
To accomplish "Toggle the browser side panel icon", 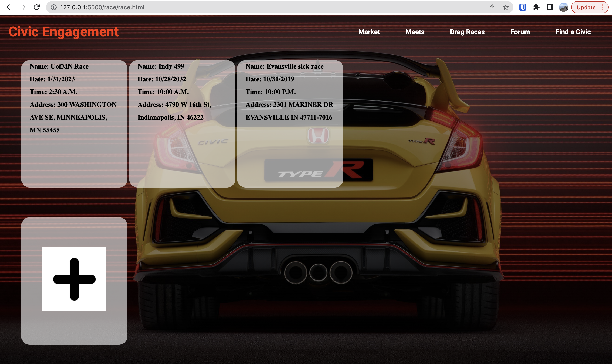I will pyautogui.click(x=550, y=7).
